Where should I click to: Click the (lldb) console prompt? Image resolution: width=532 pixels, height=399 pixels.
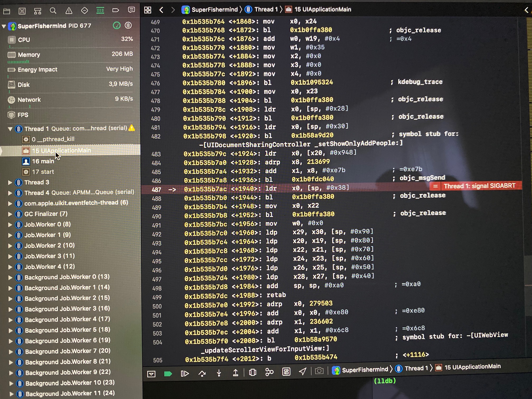(x=385, y=381)
